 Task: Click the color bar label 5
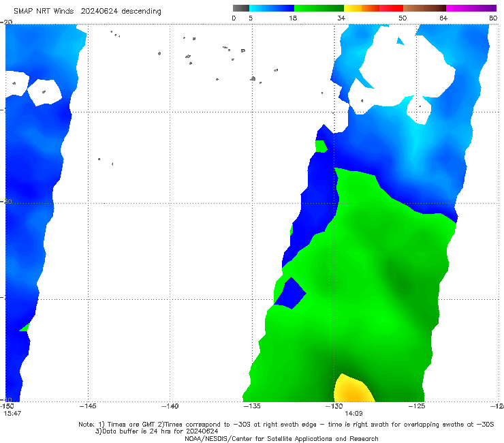pyautogui.click(x=251, y=18)
